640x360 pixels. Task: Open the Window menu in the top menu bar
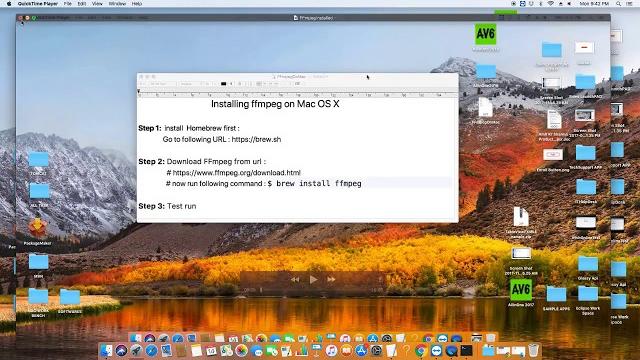117,3
